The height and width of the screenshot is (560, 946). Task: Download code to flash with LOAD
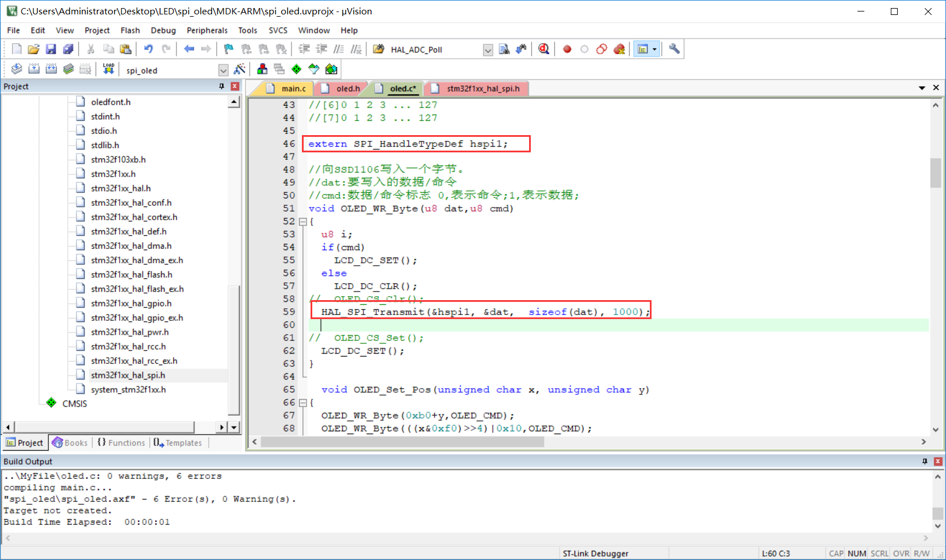click(108, 70)
